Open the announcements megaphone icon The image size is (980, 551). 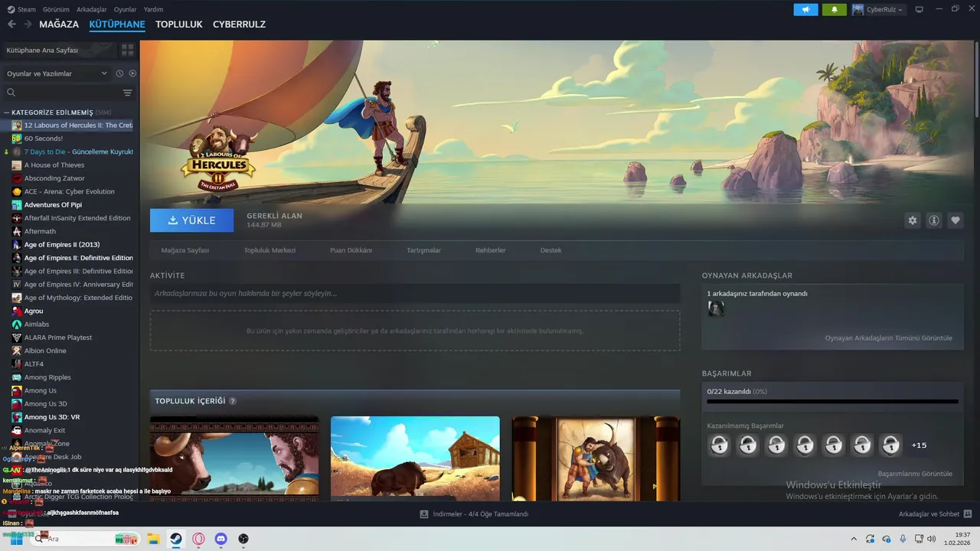click(805, 9)
